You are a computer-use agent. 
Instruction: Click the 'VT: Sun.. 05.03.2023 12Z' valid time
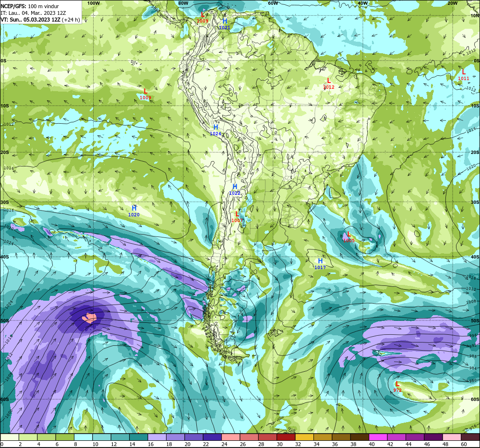click(30, 20)
